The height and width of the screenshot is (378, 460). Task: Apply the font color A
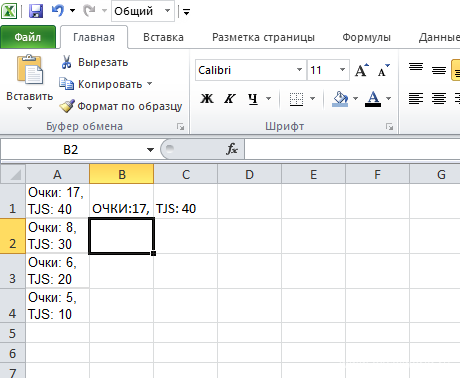(373, 99)
